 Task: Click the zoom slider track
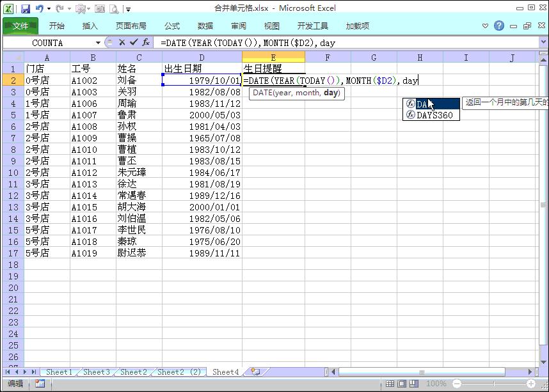pos(494,384)
